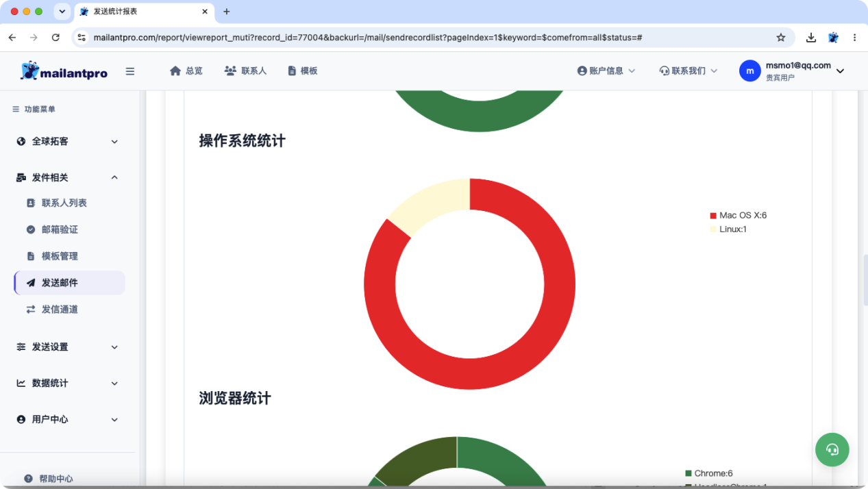Toggle Mac OS X:6 legend entry

click(738, 215)
